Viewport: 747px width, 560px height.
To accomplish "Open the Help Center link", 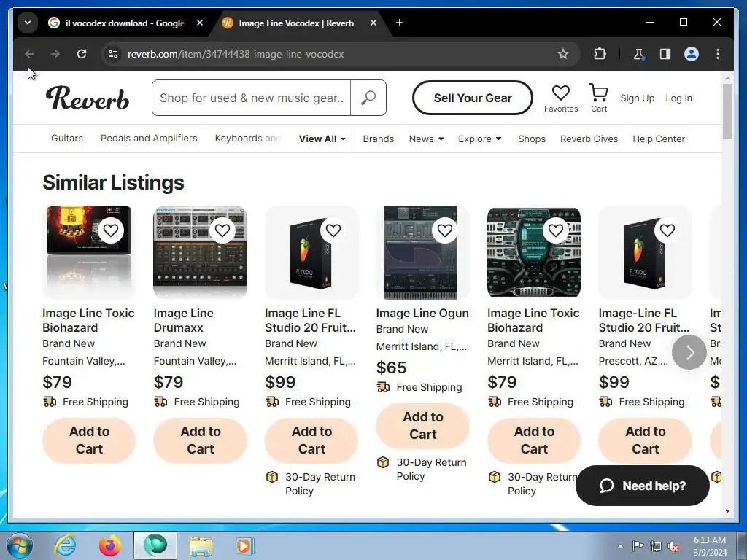I will [x=659, y=139].
